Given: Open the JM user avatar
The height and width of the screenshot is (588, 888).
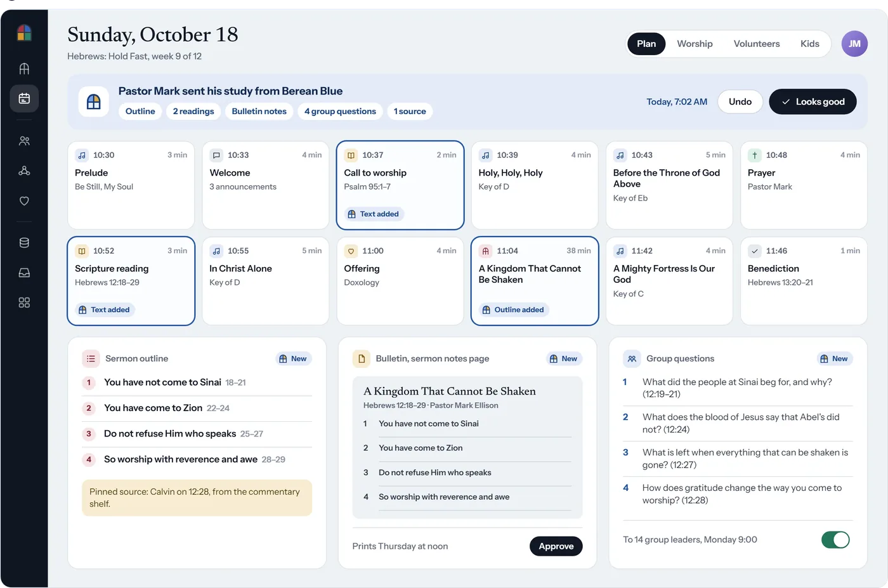Looking at the screenshot, I should 854,44.
